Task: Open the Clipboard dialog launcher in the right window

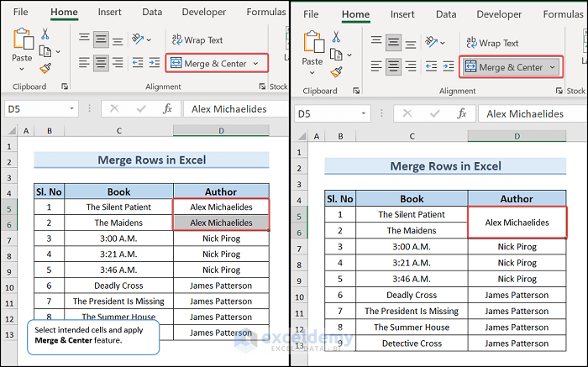Action: click(356, 91)
